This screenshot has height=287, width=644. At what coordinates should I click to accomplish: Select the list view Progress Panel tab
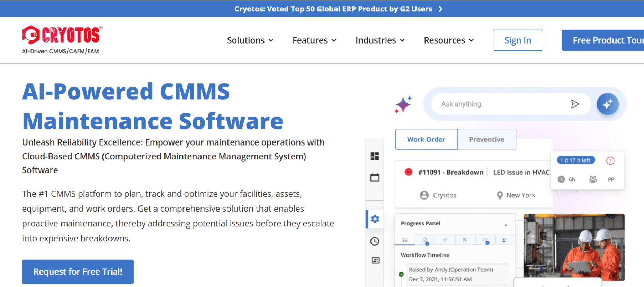click(405, 240)
